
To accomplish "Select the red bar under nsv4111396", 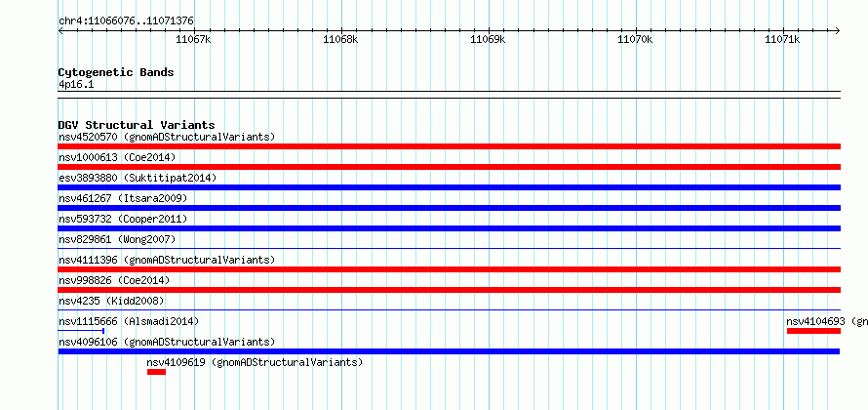I will point(449,269).
